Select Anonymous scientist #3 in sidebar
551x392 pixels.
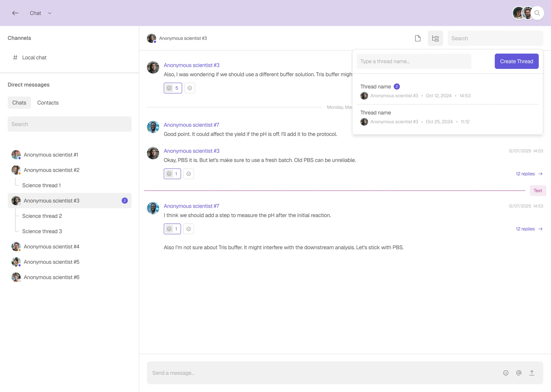69,201
